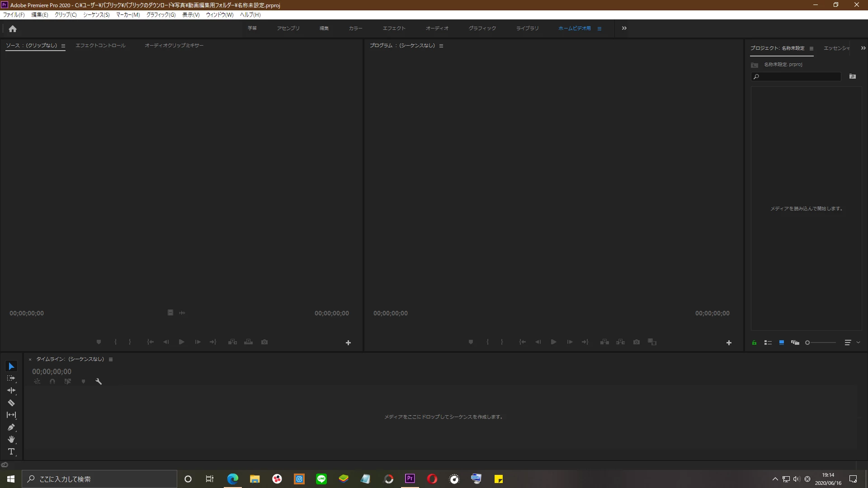Screen dimensions: 868x488
Task: Click the Home icon
Action: click(13, 28)
